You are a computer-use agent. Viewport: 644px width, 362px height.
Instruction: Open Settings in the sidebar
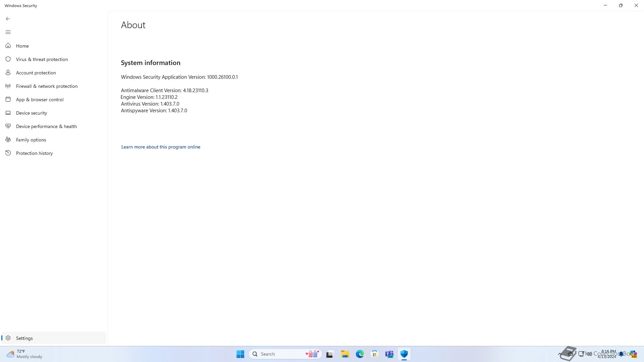[x=54, y=338]
